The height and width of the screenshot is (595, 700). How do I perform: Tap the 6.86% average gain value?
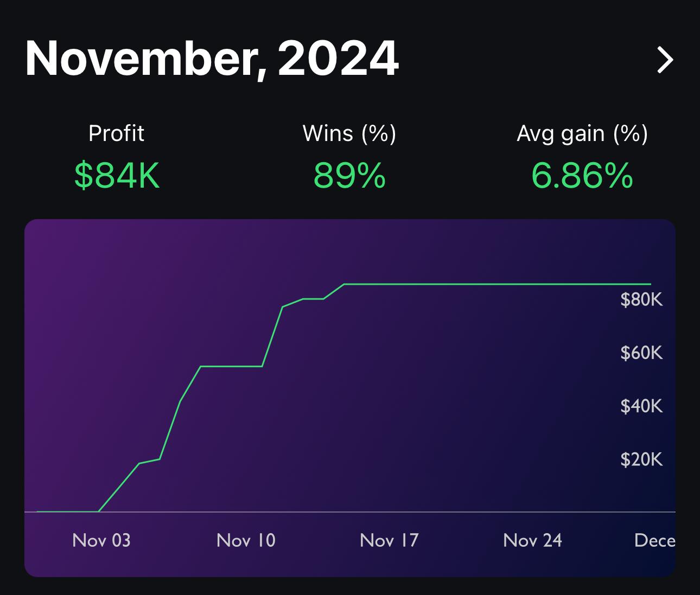coord(582,175)
